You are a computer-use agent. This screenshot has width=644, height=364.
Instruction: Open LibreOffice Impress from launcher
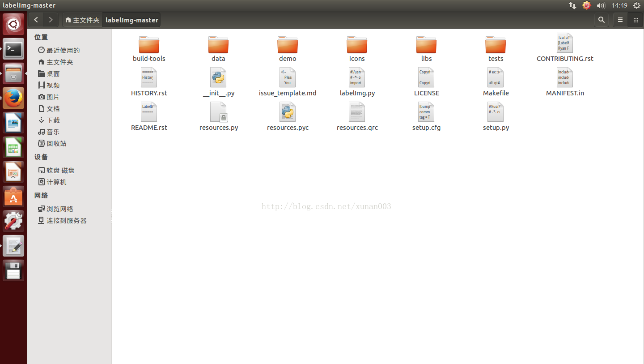pyautogui.click(x=13, y=172)
